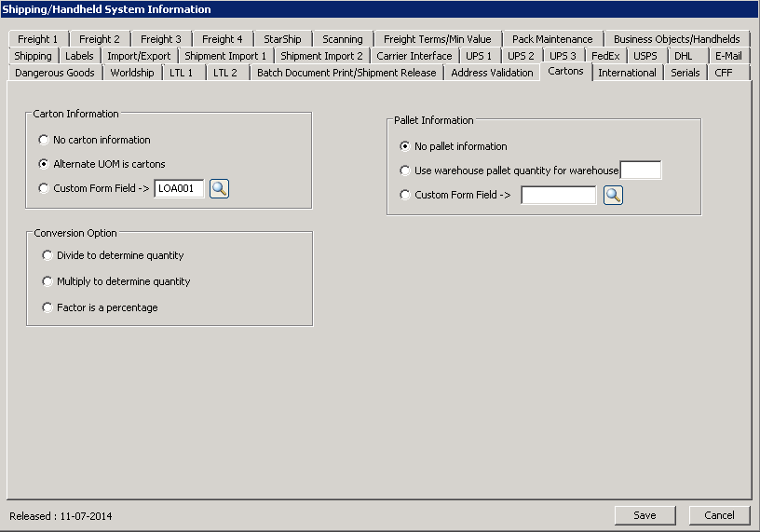
Task: Select Factor is a percentage option
Action: (x=48, y=307)
